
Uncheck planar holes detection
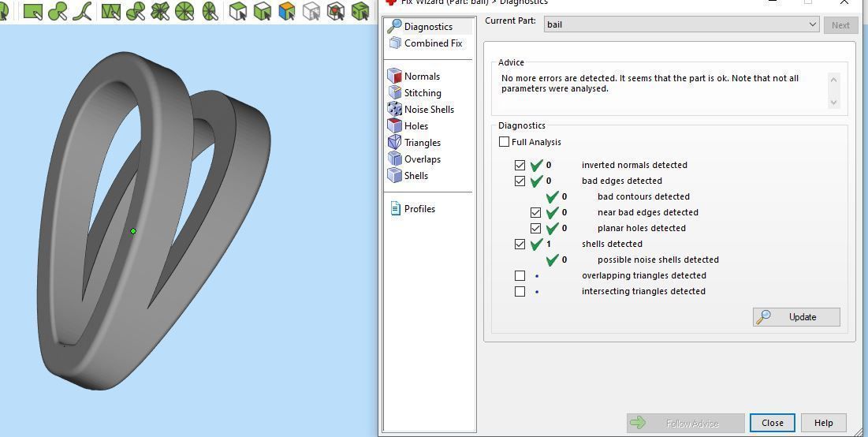tap(535, 228)
